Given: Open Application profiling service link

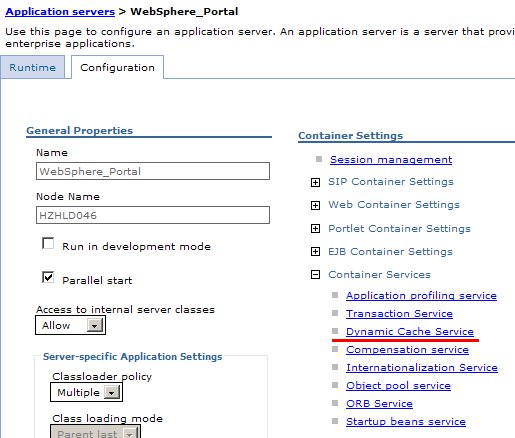Looking at the screenshot, I should click(x=421, y=296).
